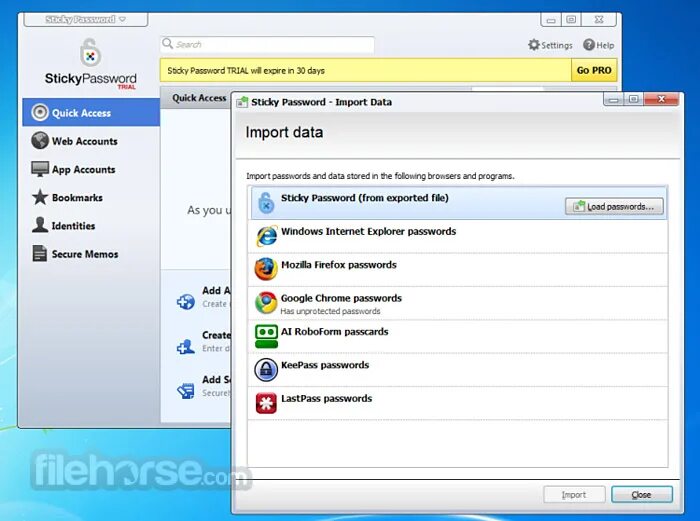
Task: Click the Web Accounts globe icon
Action: click(x=40, y=141)
